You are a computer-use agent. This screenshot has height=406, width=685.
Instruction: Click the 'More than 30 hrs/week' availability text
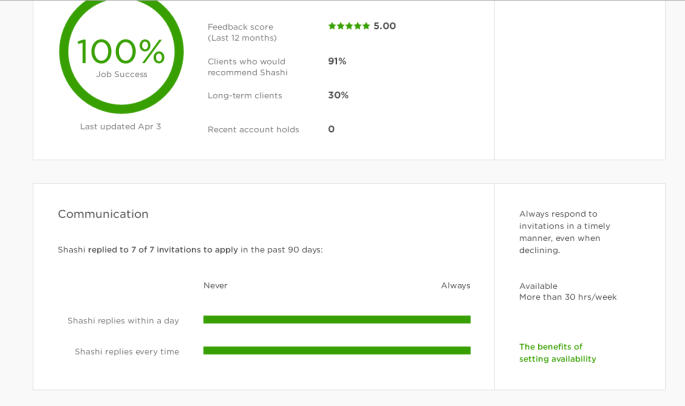(567, 298)
